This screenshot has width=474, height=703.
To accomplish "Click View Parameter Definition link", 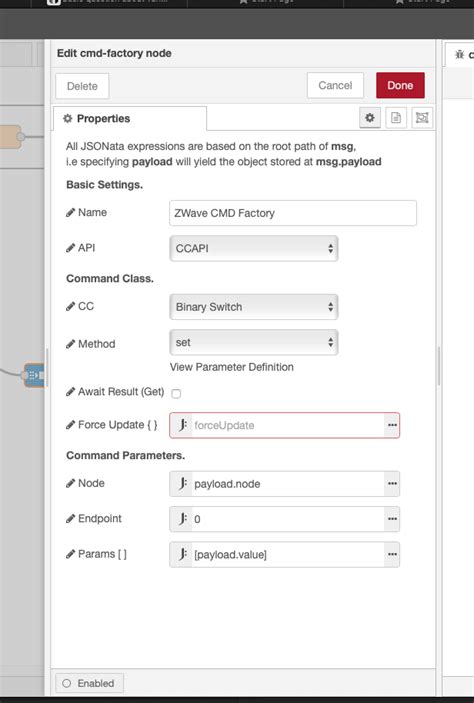I will (232, 367).
